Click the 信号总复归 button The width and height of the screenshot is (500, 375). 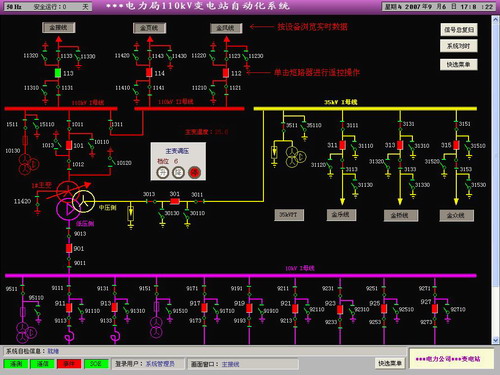coord(459,30)
